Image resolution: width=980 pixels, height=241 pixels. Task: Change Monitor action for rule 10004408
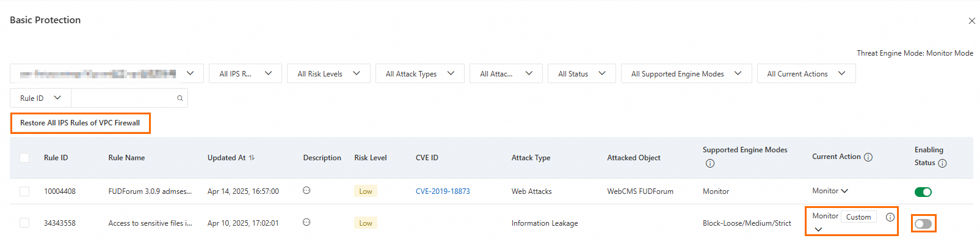tap(830, 191)
